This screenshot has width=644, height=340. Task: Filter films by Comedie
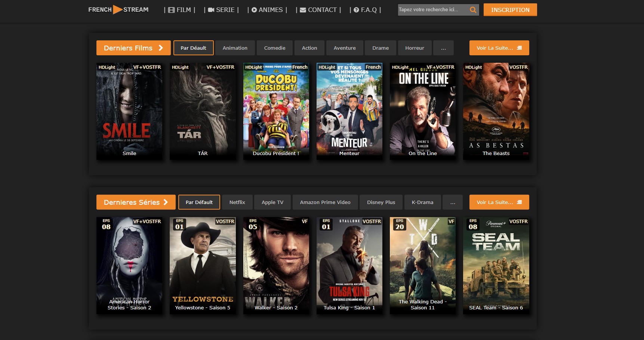(275, 48)
